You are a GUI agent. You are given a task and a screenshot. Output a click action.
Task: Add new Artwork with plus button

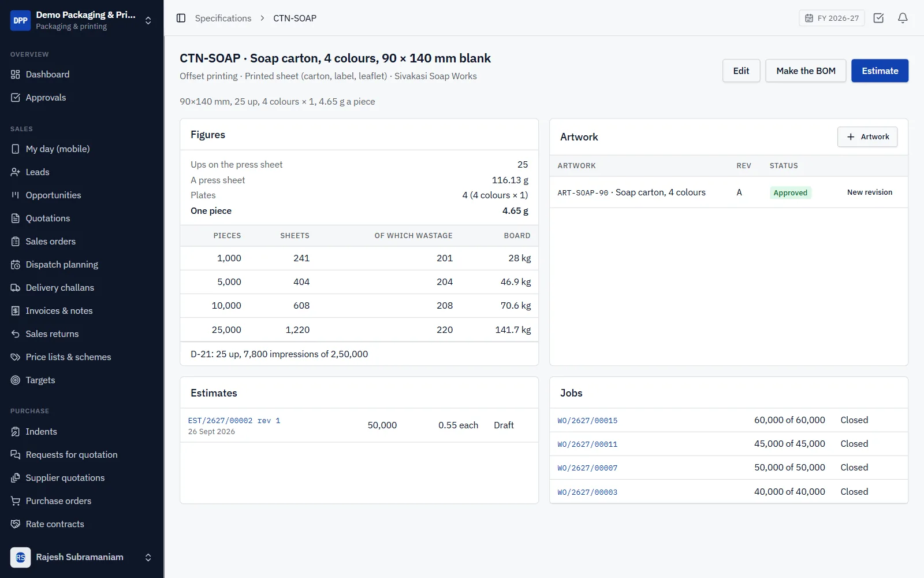coord(867,137)
